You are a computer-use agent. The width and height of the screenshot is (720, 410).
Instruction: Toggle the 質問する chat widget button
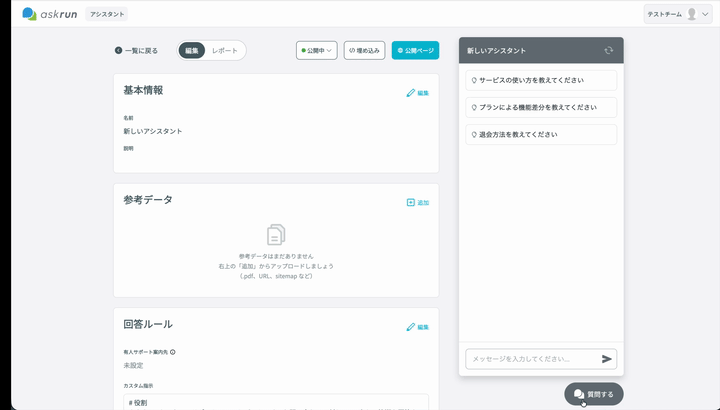(x=594, y=394)
